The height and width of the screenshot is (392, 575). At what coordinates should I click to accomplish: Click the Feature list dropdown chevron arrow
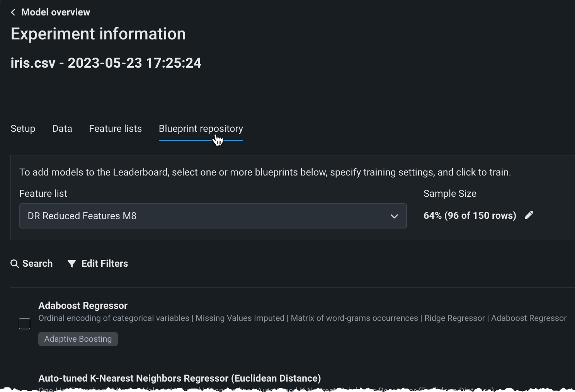click(394, 216)
